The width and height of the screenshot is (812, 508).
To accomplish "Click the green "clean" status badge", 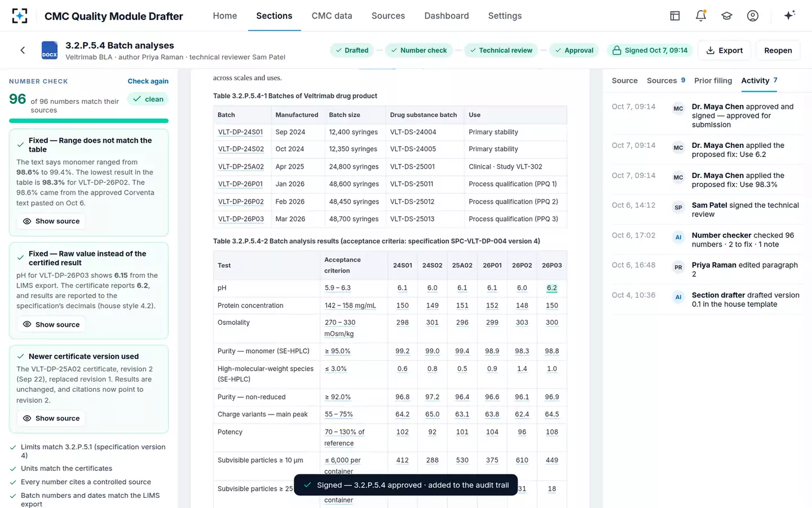I will tap(148, 99).
